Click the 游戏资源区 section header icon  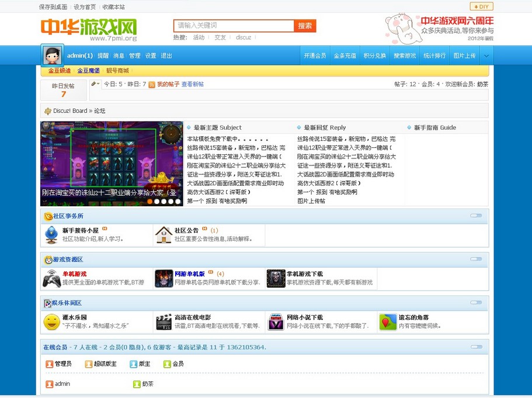pos(48,260)
